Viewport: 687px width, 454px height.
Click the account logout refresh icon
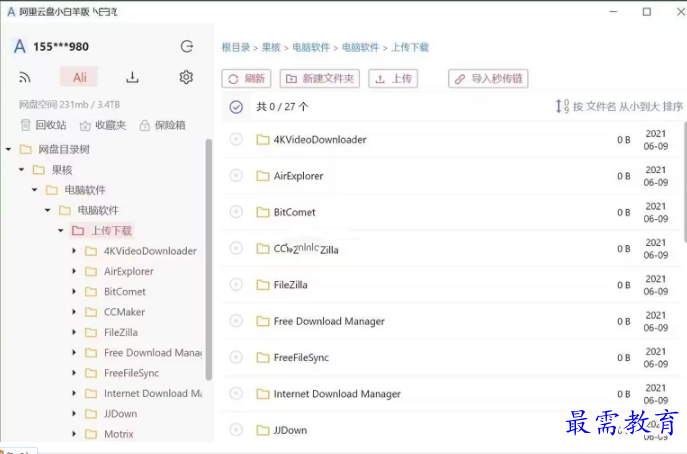[187, 46]
